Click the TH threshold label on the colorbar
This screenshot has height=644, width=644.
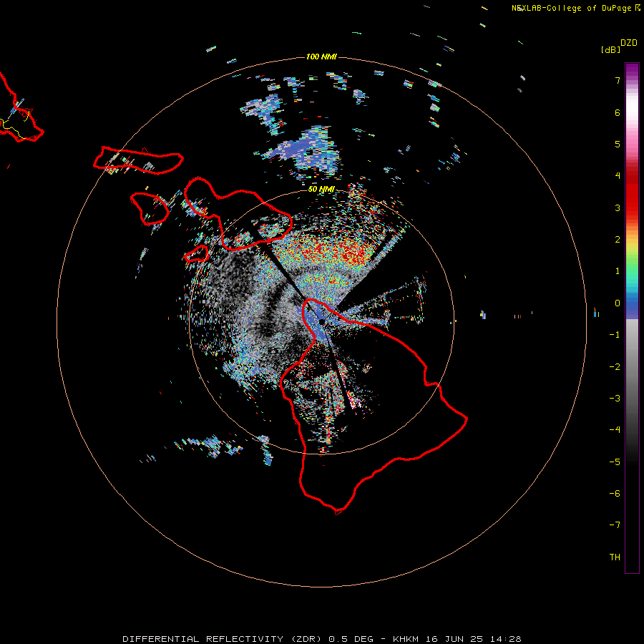pos(615,557)
